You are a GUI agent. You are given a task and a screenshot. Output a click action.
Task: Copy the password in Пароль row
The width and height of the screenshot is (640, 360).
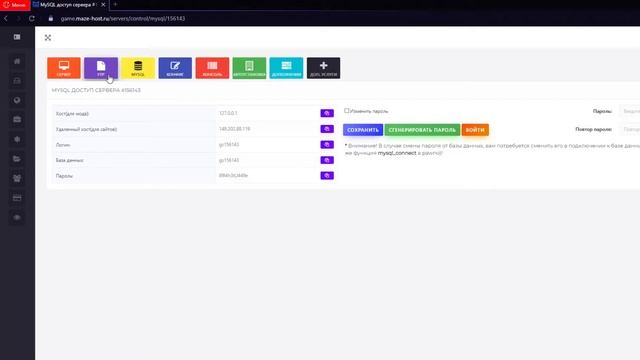pos(327,176)
